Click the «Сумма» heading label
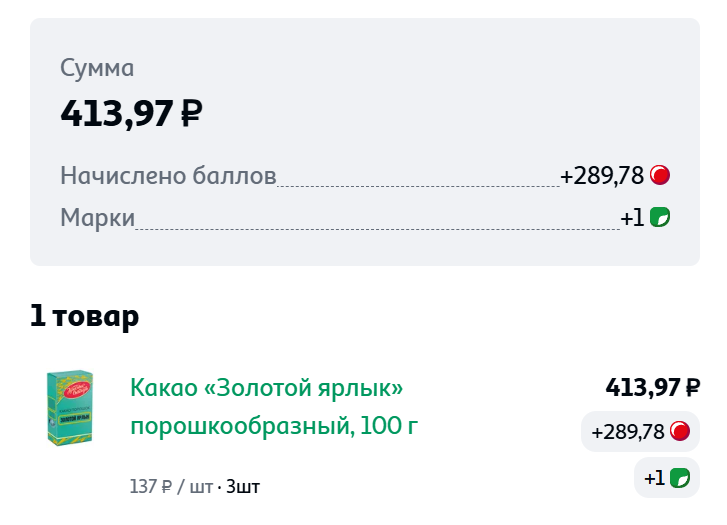 (97, 68)
